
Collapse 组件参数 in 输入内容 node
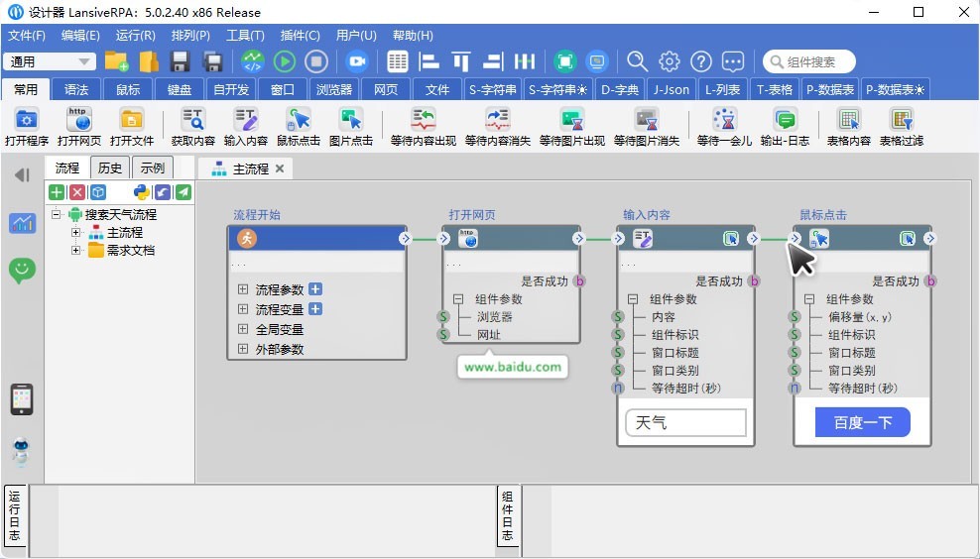[x=634, y=299]
